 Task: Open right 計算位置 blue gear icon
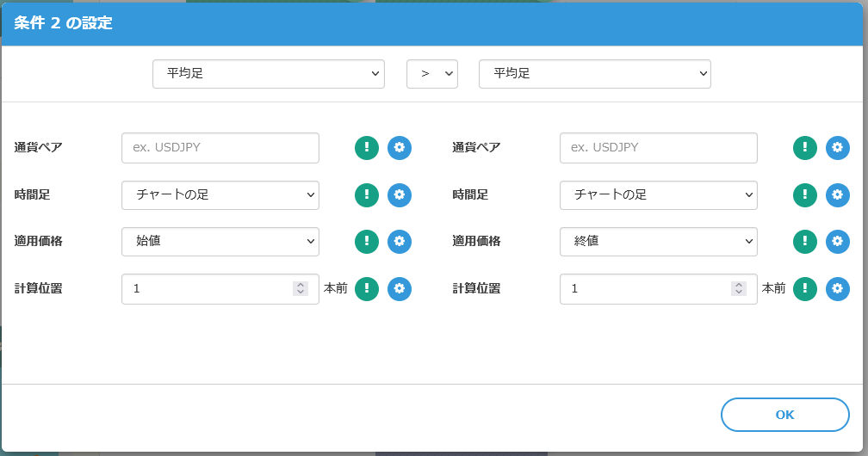coord(837,289)
